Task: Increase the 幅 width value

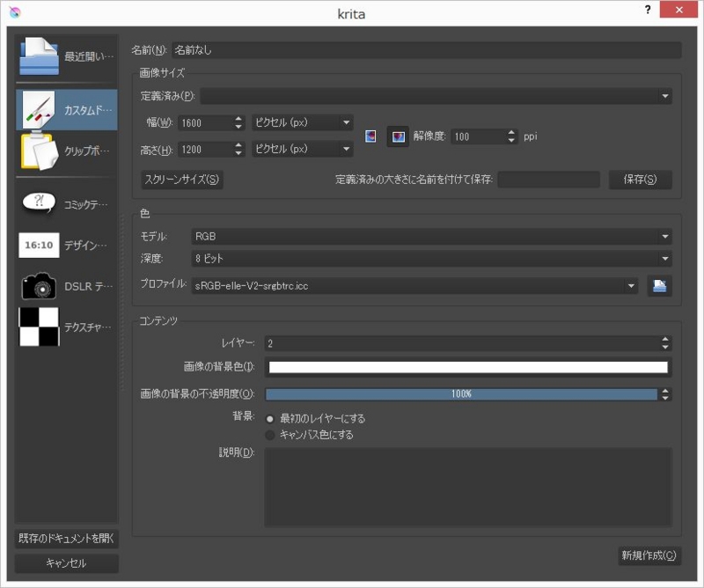Action: (238, 119)
